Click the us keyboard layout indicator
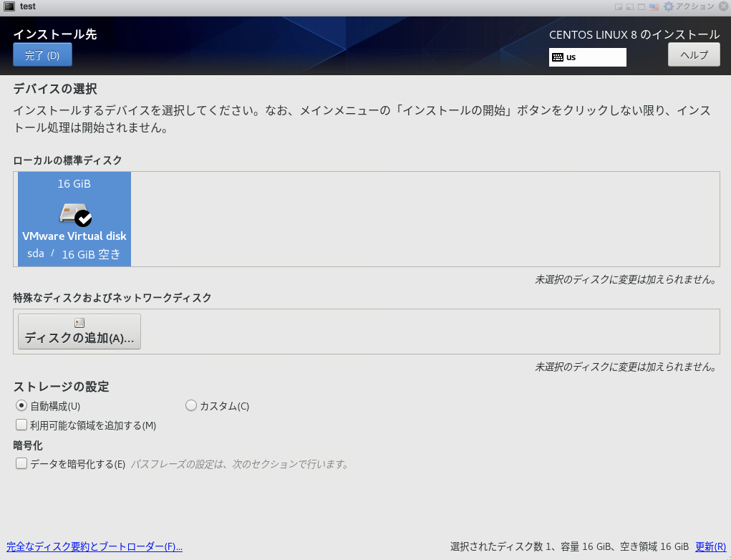Image resolution: width=731 pixels, height=560 pixels. [587, 57]
